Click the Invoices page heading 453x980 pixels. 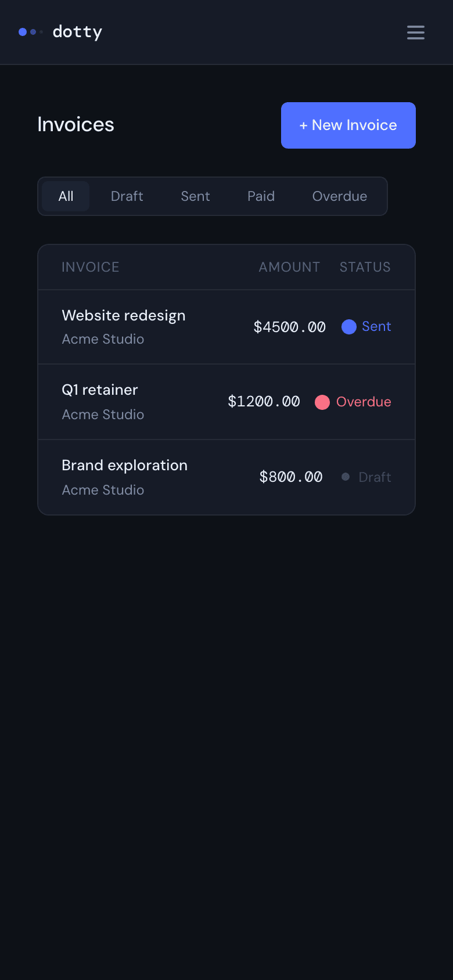pyautogui.click(x=75, y=124)
